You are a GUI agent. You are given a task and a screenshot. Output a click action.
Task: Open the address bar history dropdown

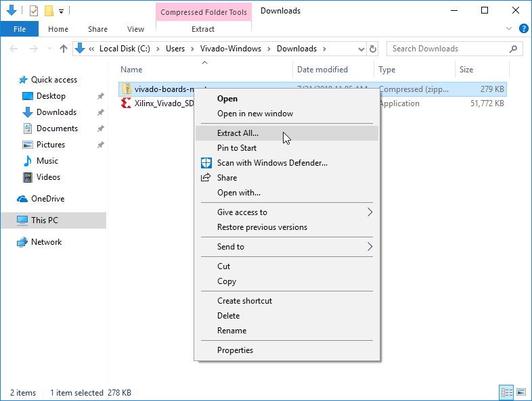click(361, 49)
